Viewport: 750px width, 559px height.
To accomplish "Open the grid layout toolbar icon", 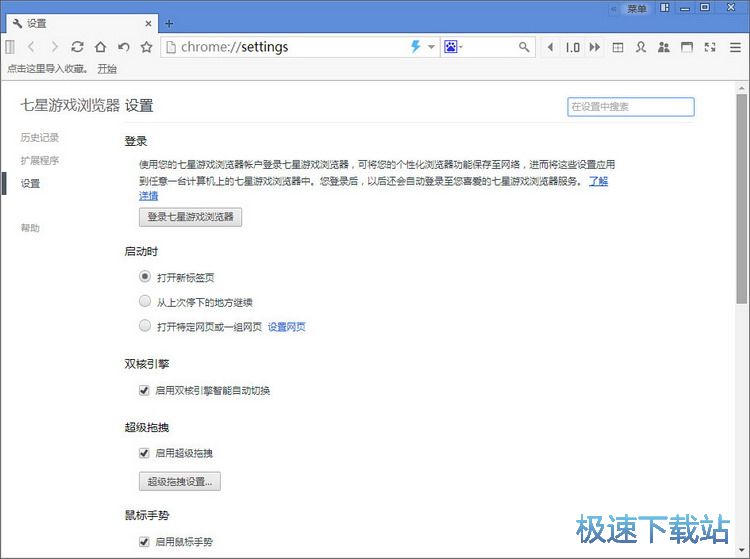I will tap(618, 47).
